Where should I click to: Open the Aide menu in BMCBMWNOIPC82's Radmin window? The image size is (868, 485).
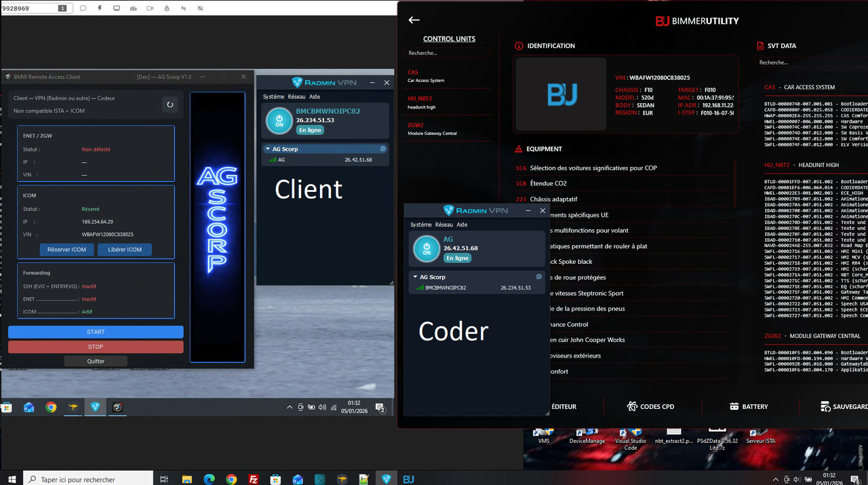point(315,96)
